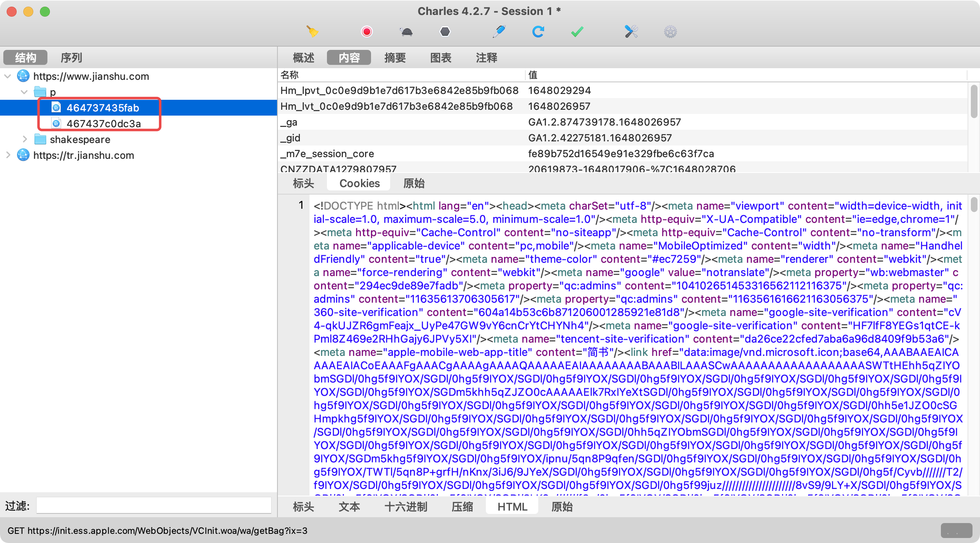Viewport: 980px width, 543px height.
Task: Open settings with the gear icon
Action: tap(671, 32)
